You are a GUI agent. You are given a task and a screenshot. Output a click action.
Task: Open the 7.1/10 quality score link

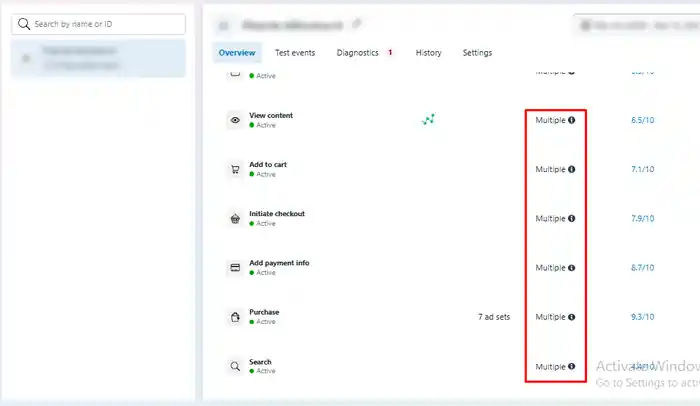coord(642,169)
